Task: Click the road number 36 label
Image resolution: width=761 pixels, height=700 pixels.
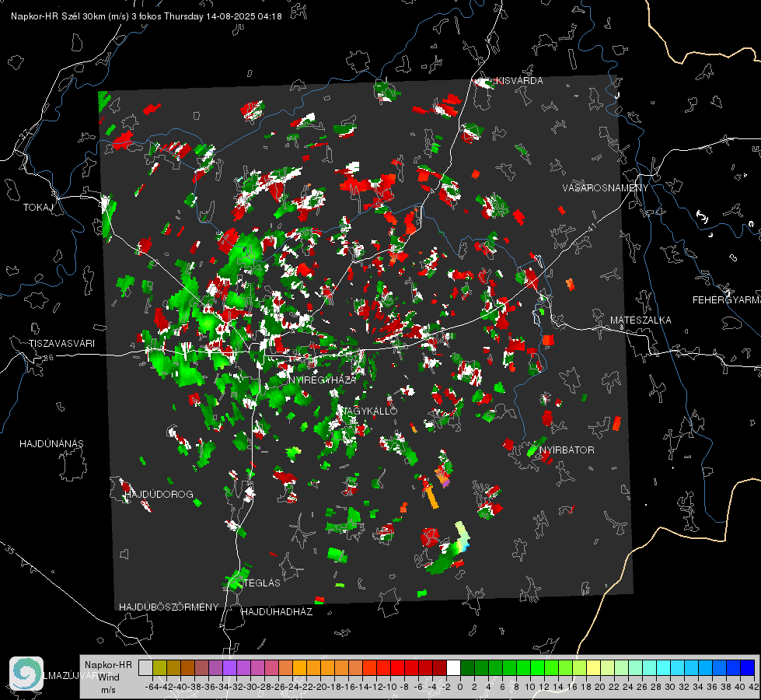Action: pyautogui.click(x=48, y=358)
